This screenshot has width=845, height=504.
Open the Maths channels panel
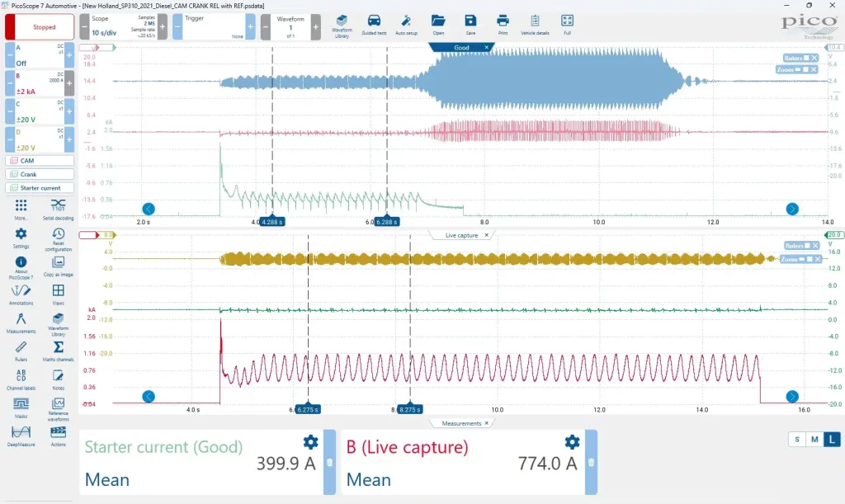pyautogui.click(x=59, y=351)
